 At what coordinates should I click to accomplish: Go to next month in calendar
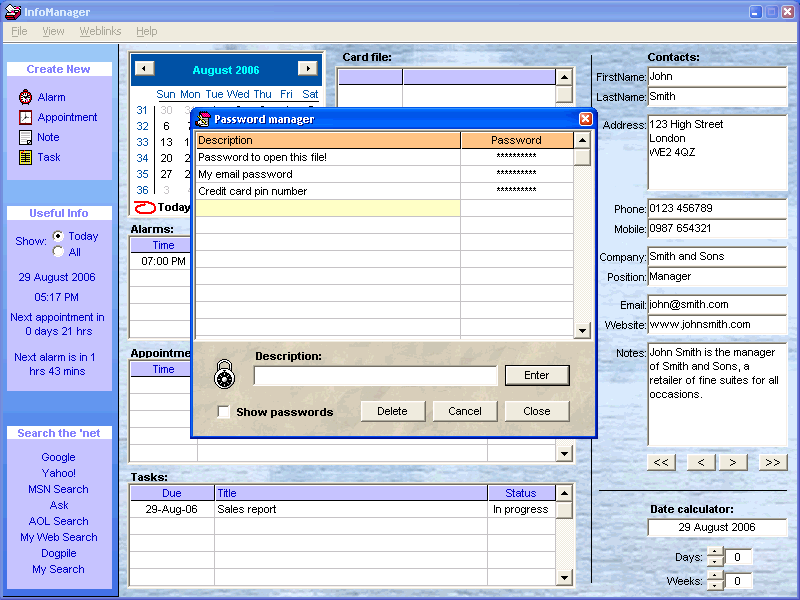307,69
